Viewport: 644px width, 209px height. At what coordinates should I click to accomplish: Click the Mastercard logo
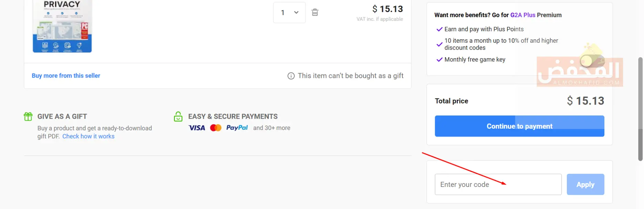[216, 128]
